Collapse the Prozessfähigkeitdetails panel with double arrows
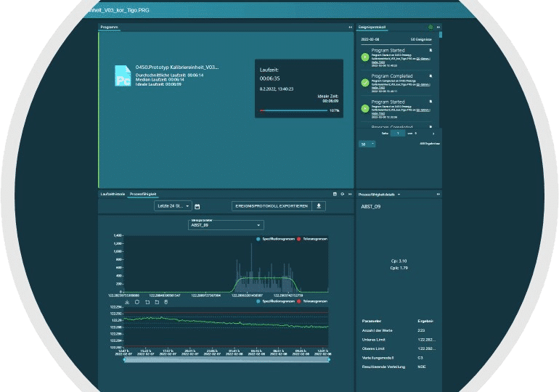The image size is (559, 392). pyautogui.click(x=438, y=195)
